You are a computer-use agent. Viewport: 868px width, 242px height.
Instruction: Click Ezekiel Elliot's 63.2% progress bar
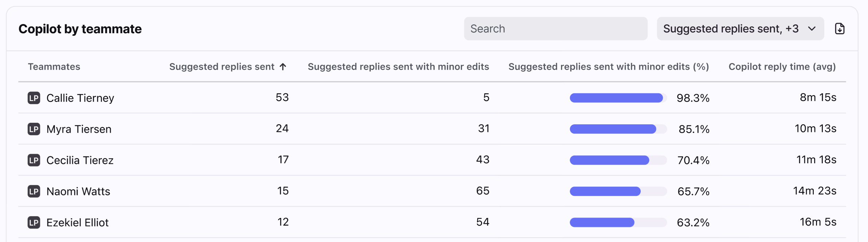click(x=618, y=223)
